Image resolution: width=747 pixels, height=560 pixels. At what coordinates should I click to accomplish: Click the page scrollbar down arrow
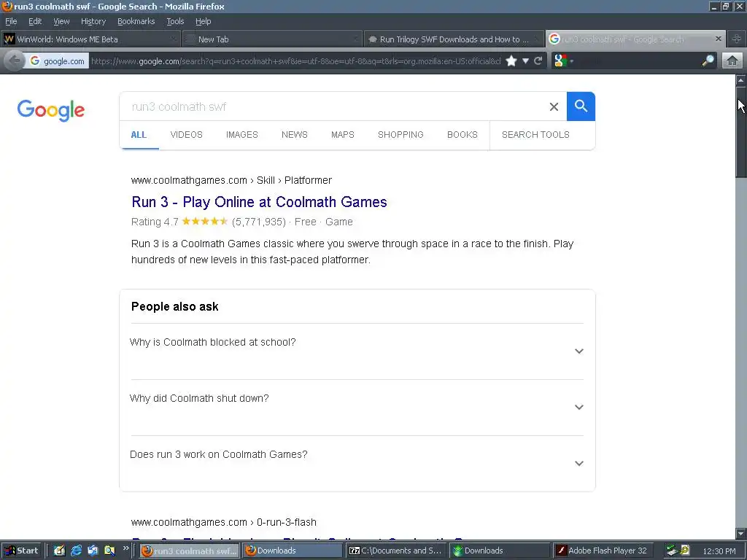pos(741,533)
